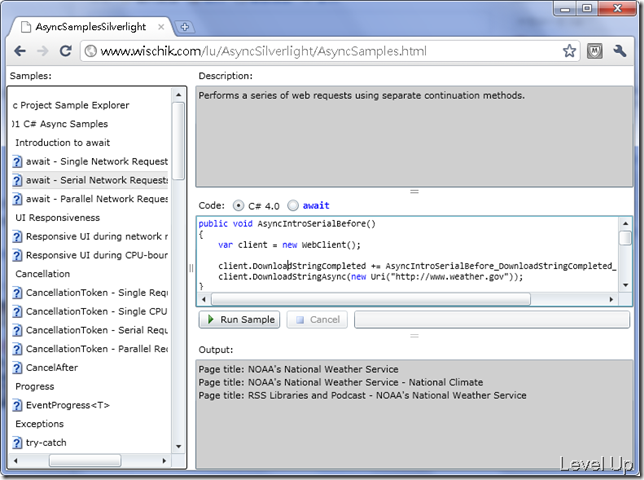Bookmark page with the star icon
This screenshot has width=644, height=480.
point(569,51)
